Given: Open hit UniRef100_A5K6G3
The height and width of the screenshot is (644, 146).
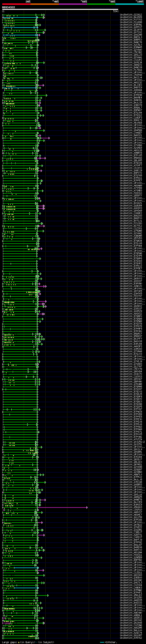Looking at the screenshot, I should click(x=131, y=507).
